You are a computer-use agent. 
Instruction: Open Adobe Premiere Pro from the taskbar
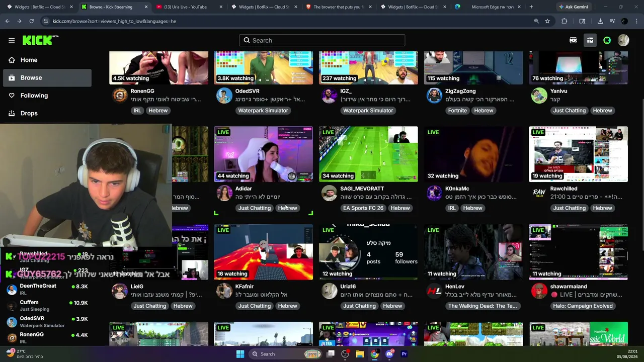[x=404, y=354]
